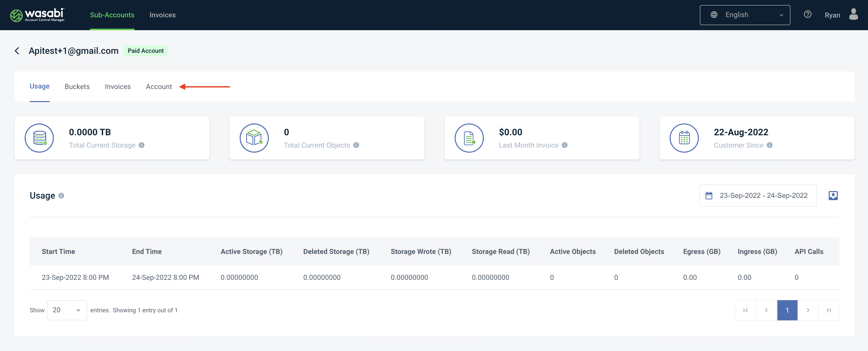Click the API Calls column header

pos(809,251)
